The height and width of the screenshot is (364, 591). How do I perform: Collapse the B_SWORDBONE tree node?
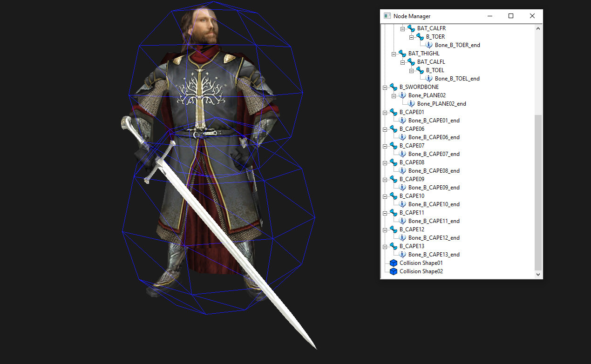[385, 87]
